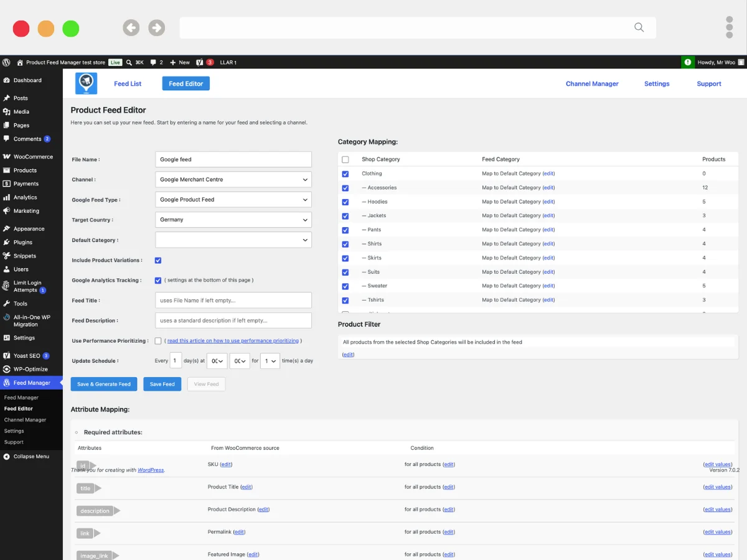Open the Target Country dropdown showing Germany
The width and height of the screenshot is (747, 560).
coord(233,220)
